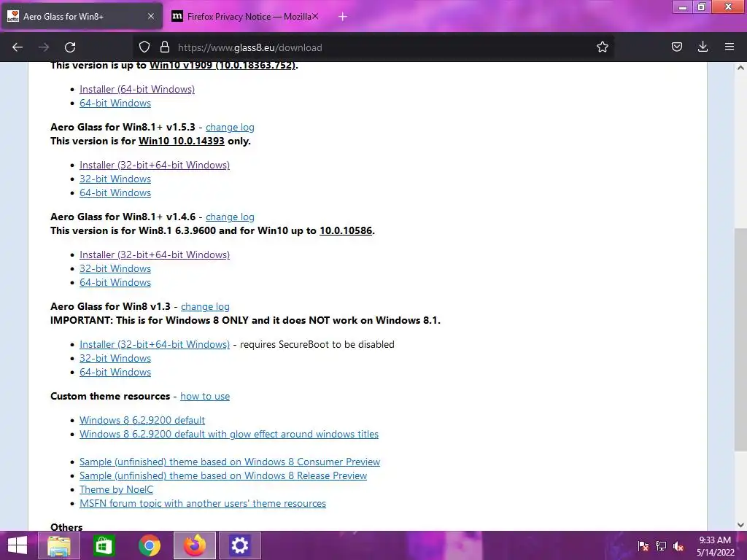747x560 pixels.
Task: Open network status tray icon
Action: click(661, 546)
